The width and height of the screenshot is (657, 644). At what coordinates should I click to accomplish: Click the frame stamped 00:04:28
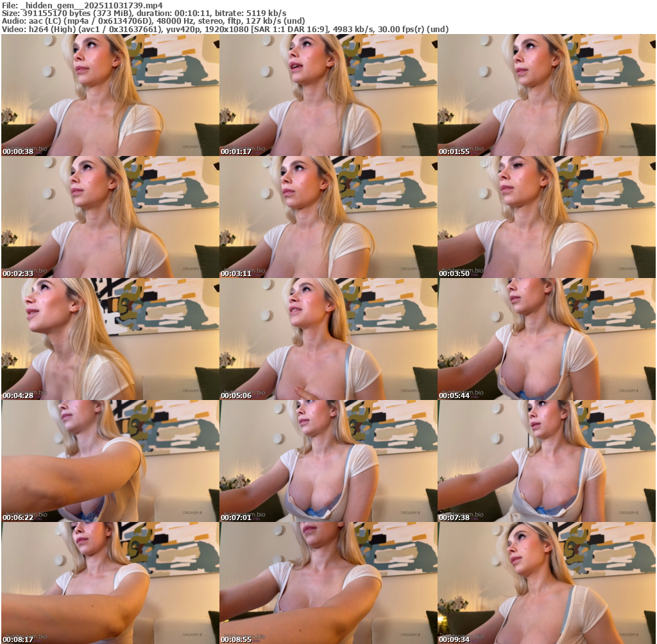click(x=110, y=339)
